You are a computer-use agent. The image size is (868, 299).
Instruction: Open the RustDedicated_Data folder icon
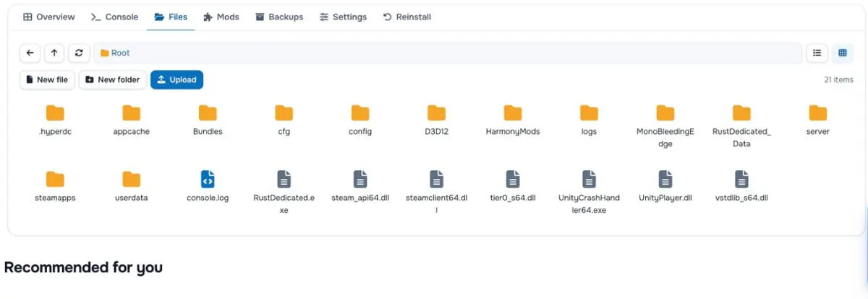[x=741, y=112]
